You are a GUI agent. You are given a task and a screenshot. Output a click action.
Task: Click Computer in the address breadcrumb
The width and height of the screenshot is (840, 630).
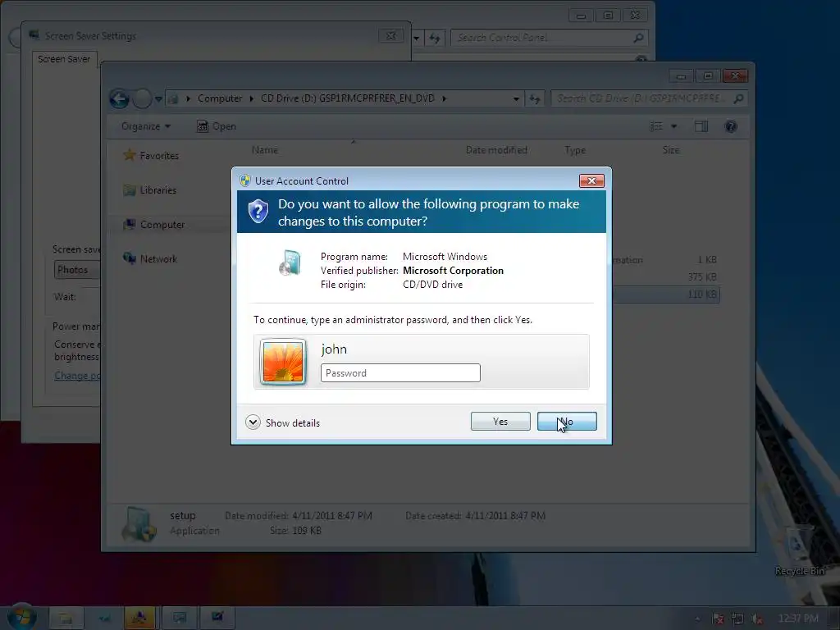pos(220,98)
